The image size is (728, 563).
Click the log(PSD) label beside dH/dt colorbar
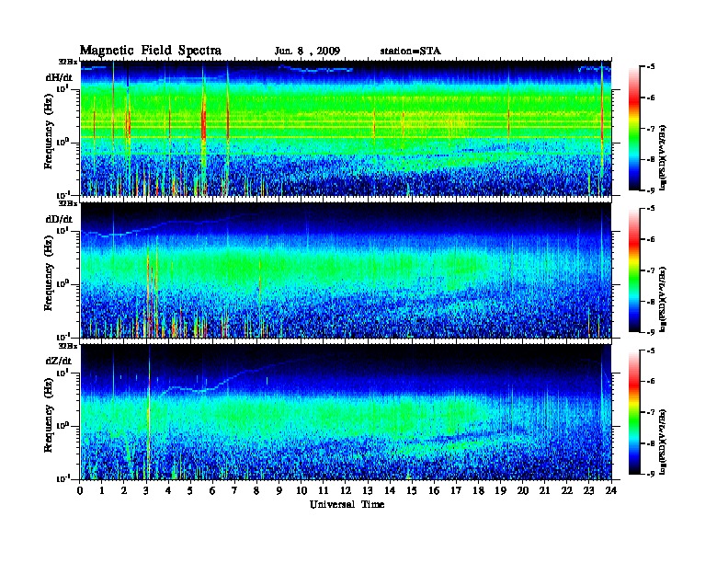coord(664,157)
